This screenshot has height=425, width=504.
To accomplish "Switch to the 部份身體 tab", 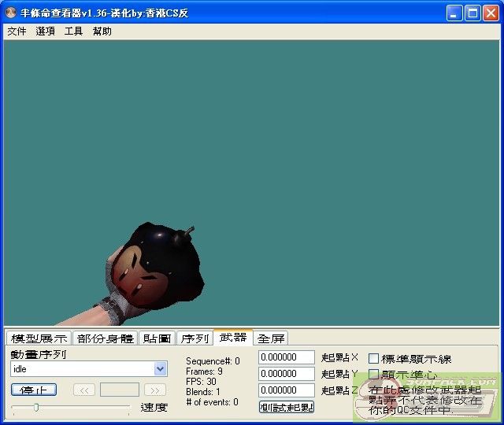I will click(106, 338).
